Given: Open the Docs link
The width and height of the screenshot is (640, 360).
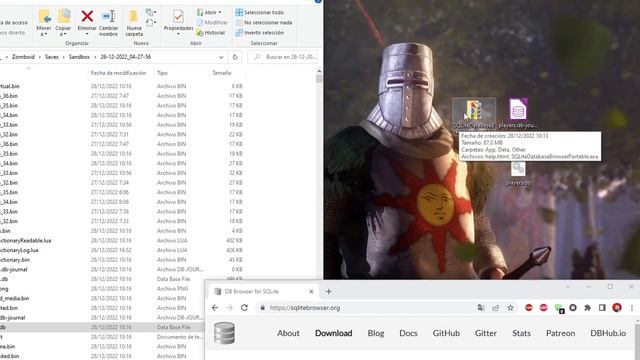Looking at the screenshot, I should pos(408,333).
